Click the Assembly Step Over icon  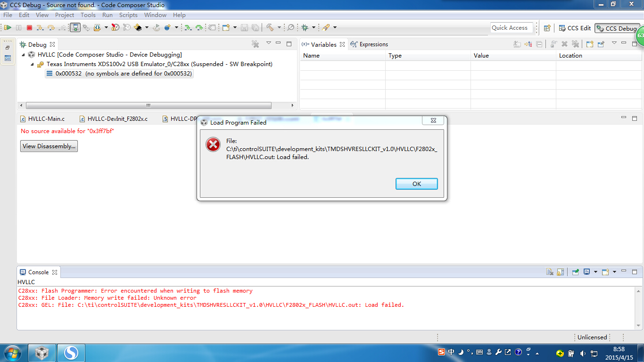[x=199, y=28]
